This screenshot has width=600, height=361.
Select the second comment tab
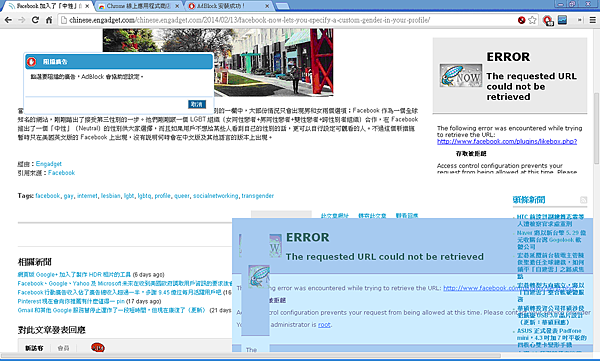pyautogui.click(x=63, y=348)
